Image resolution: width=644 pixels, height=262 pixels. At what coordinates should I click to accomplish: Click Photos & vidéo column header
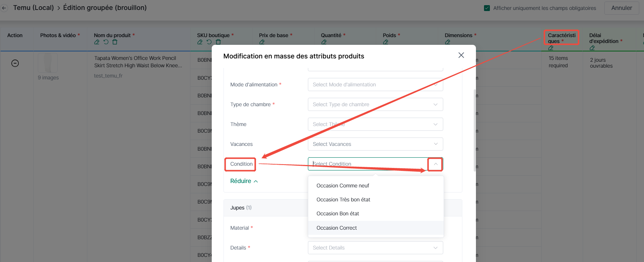point(58,35)
